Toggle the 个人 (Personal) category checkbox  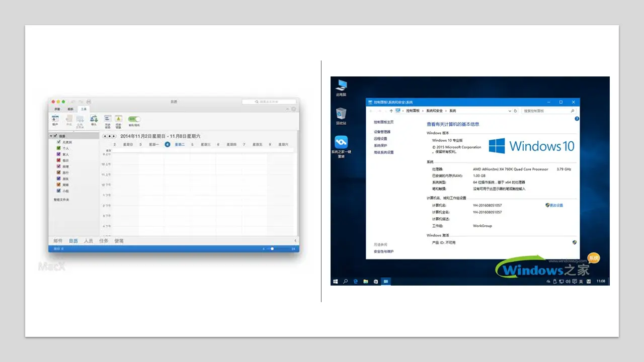(59, 148)
